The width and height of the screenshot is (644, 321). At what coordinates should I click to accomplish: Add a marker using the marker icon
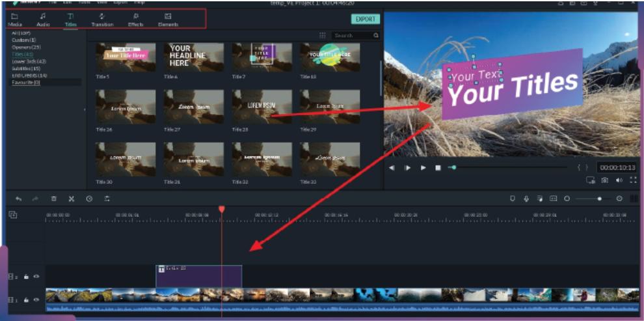coord(512,199)
